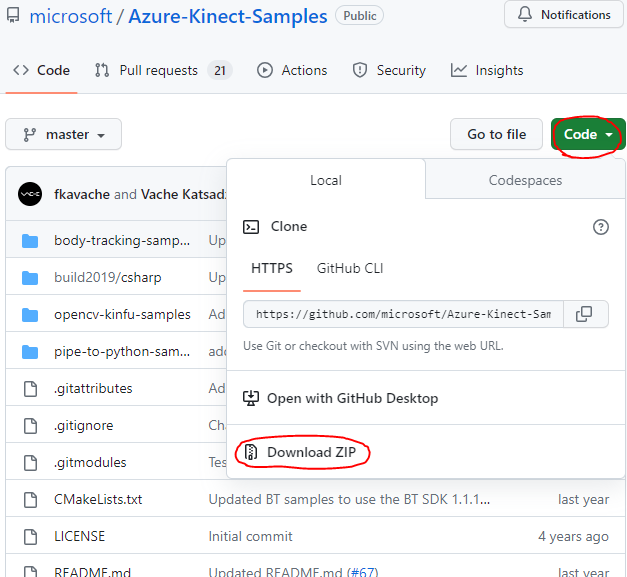The width and height of the screenshot is (627, 577).
Task: Expand the master branch dropdown
Action: 64,134
